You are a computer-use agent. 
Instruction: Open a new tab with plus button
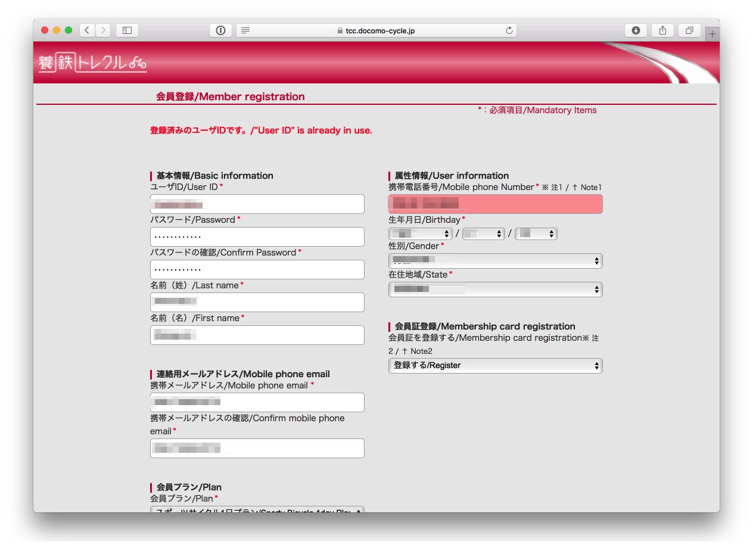coord(712,34)
